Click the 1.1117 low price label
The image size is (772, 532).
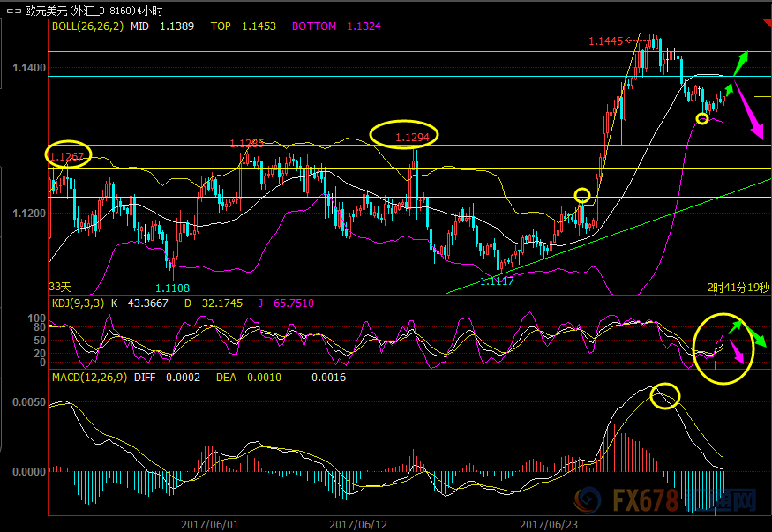coord(497,281)
